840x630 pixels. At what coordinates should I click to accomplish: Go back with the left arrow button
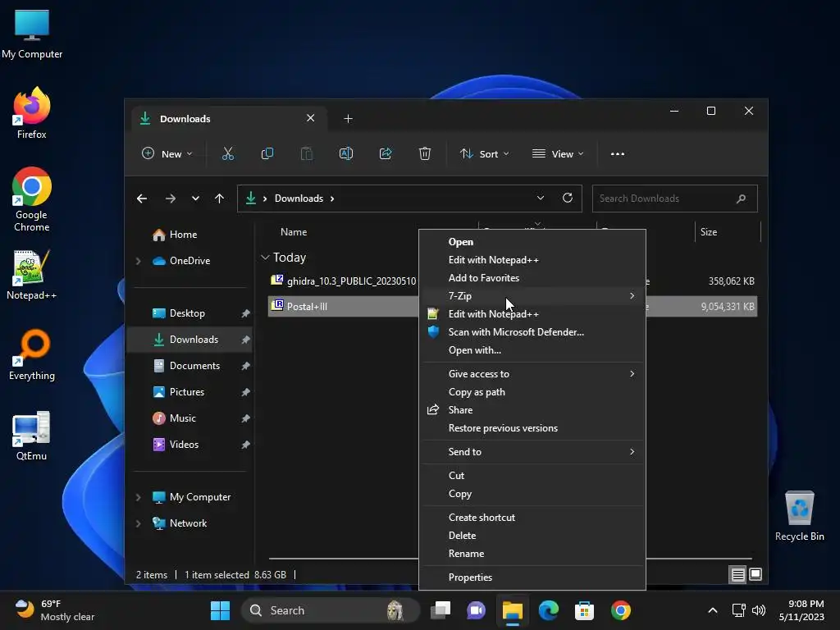[x=142, y=199]
